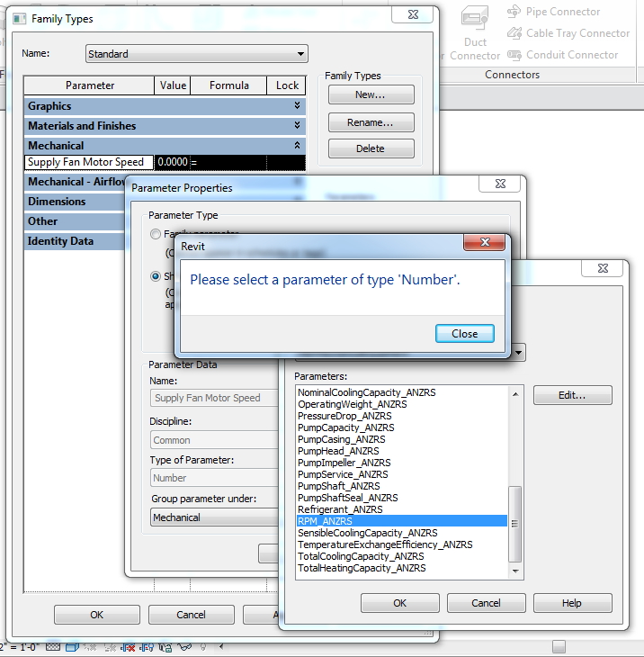Click the Identity Data group header
This screenshot has width=644, height=657.
pyautogui.click(x=76, y=241)
